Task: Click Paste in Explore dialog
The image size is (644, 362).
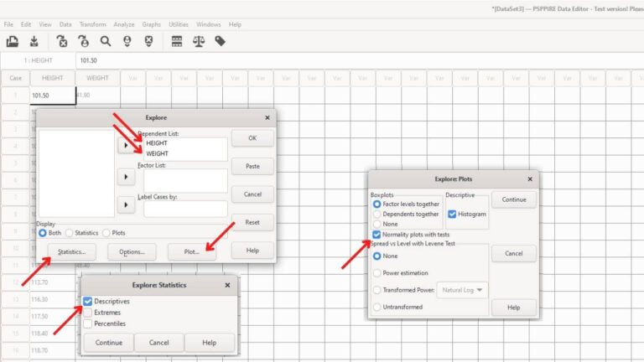Action: (252, 166)
